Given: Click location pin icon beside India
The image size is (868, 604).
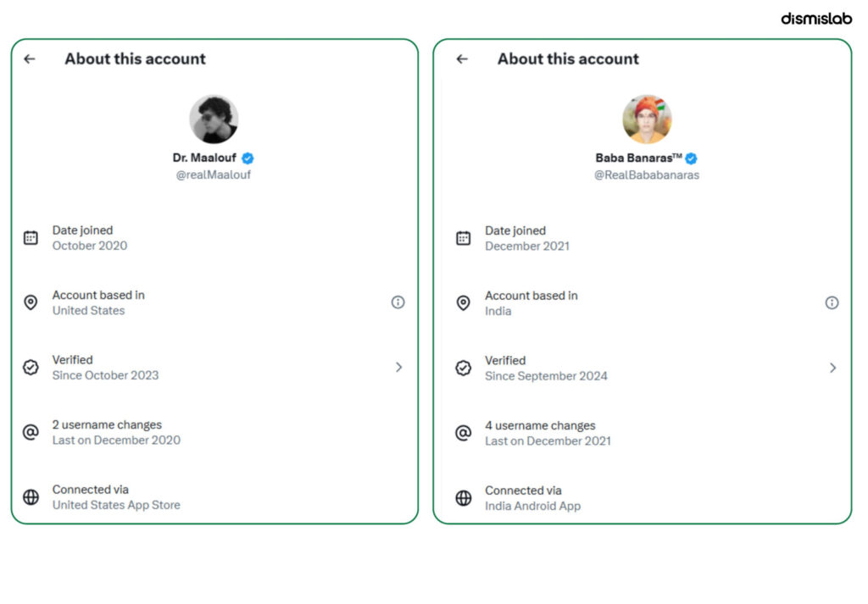Looking at the screenshot, I should [464, 302].
